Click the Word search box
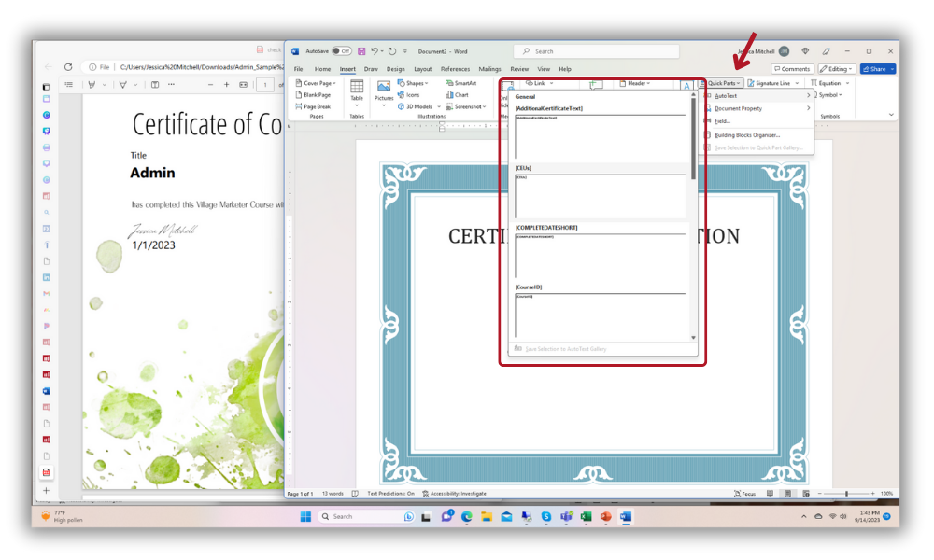Screen dimensions: 934x560 click(596, 51)
